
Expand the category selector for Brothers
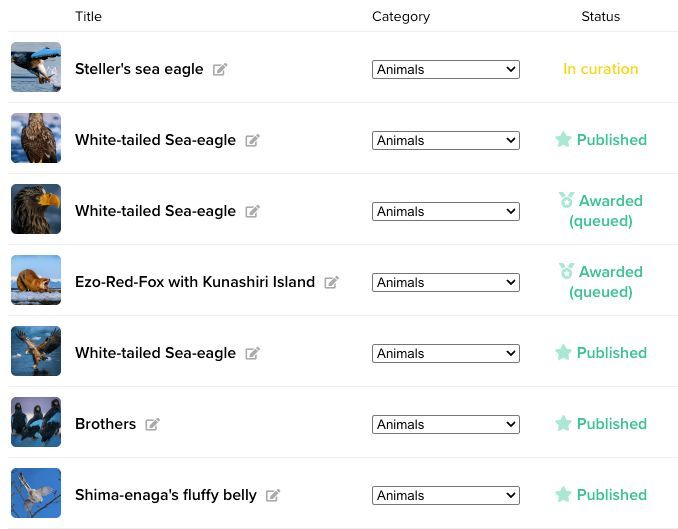[446, 424]
